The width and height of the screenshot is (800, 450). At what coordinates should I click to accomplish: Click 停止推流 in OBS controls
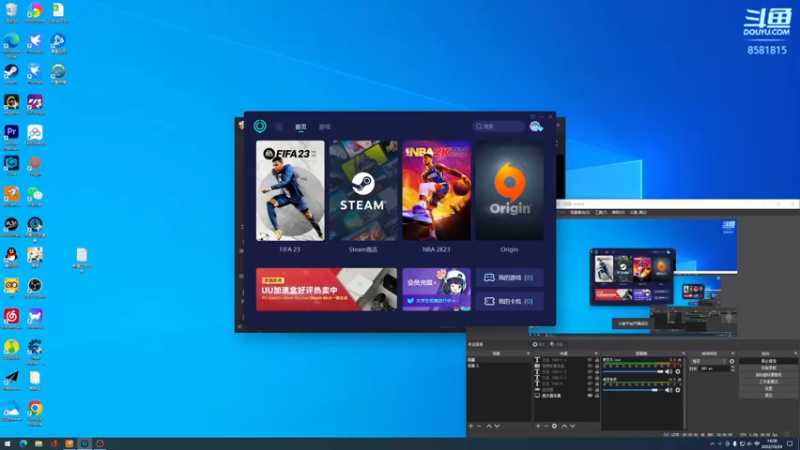(769, 361)
